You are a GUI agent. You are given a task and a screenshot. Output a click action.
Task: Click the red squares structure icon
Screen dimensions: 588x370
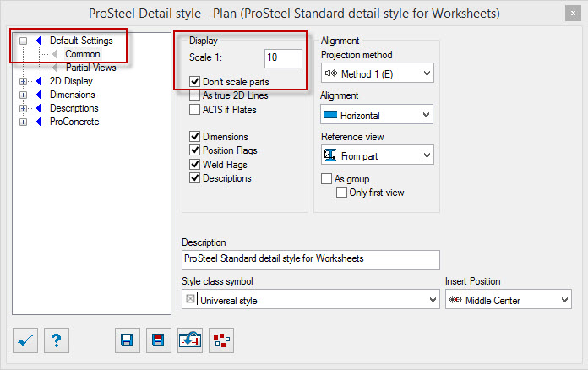pos(221,340)
